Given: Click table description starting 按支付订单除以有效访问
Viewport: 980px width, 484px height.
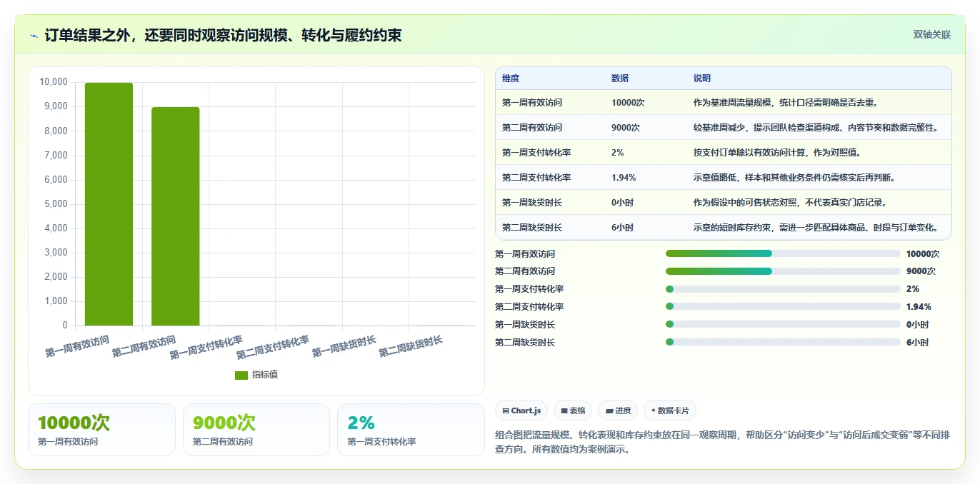Looking at the screenshot, I should [777, 153].
